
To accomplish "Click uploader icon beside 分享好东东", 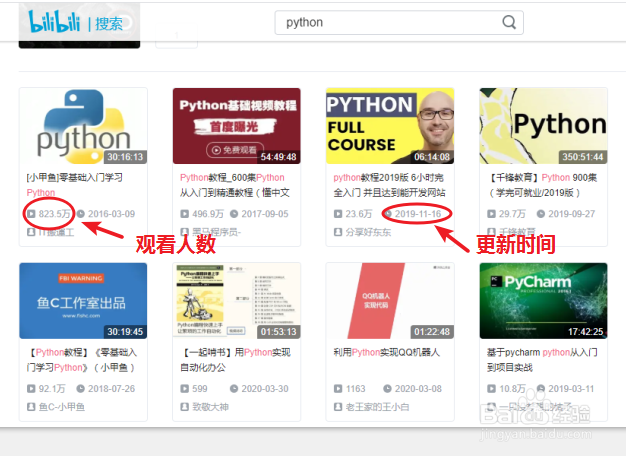I will click(x=338, y=232).
